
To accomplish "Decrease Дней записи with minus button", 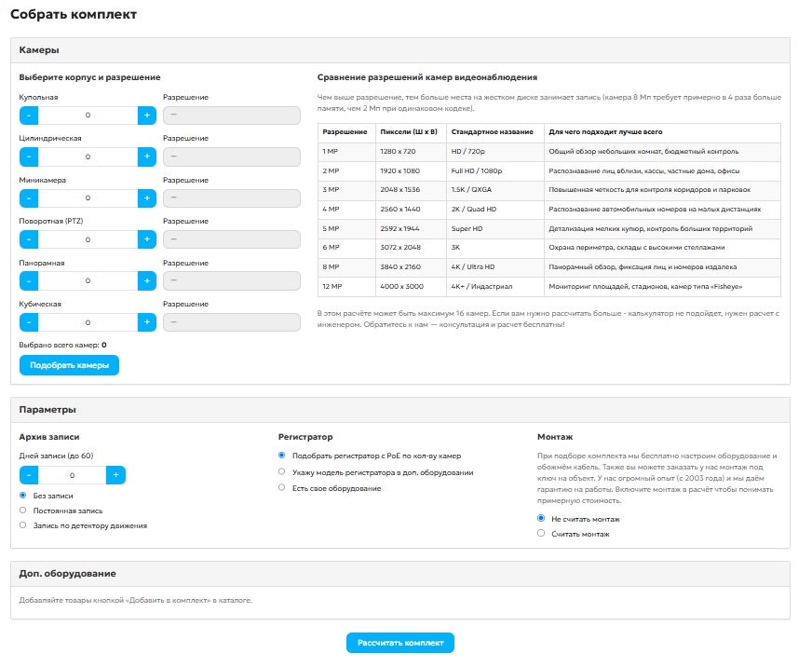I will click(29, 475).
